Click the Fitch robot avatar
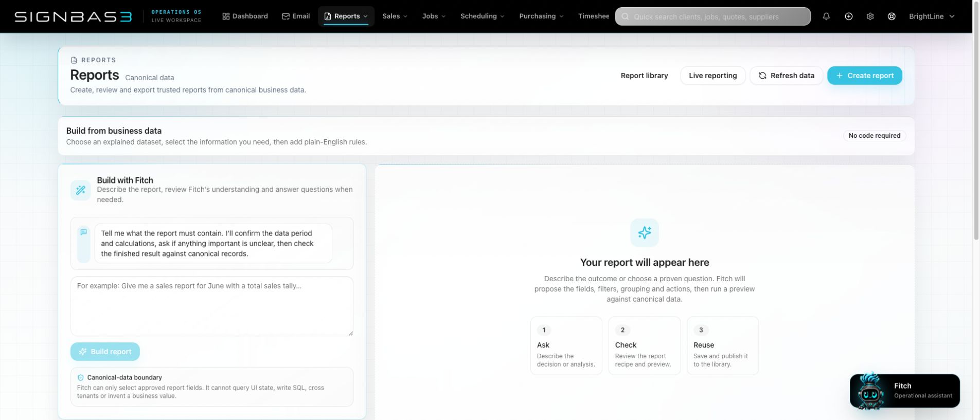This screenshot has width=980, height=420. coord(870,391)
